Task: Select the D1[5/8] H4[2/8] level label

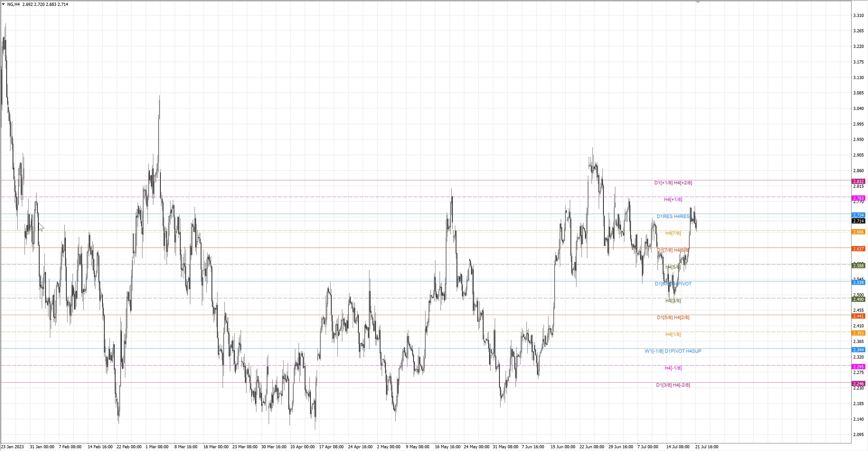Action: point(673,317)
